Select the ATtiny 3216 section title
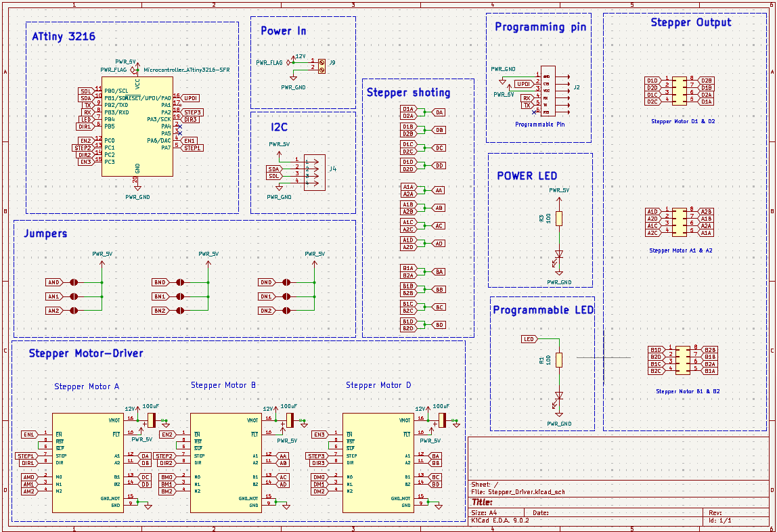The width and height of the screenshot is (777, 532). 64,36
